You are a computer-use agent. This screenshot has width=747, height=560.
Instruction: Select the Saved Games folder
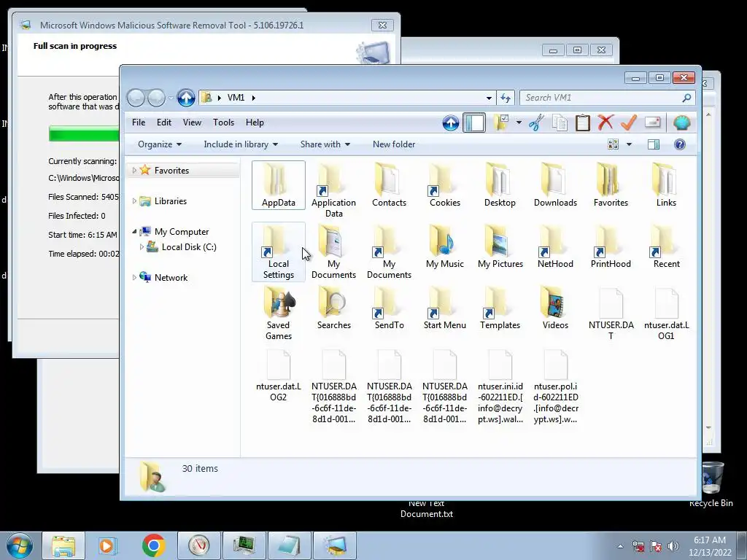pyautogui.click(x=278, y=313)
